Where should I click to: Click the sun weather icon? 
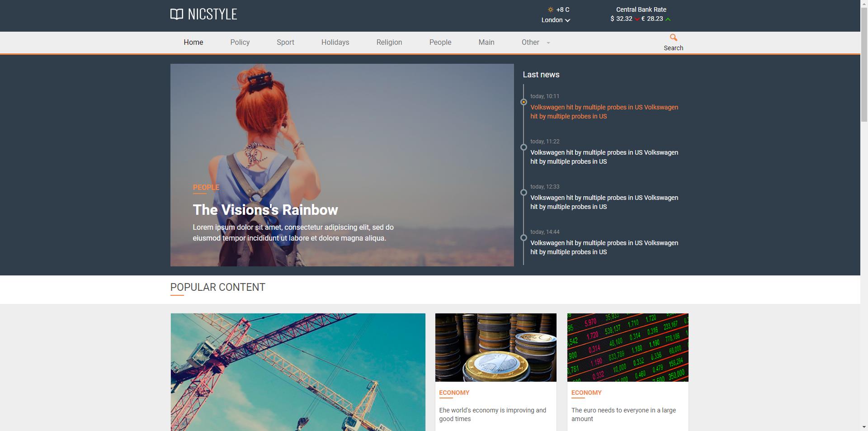(550, 9)
